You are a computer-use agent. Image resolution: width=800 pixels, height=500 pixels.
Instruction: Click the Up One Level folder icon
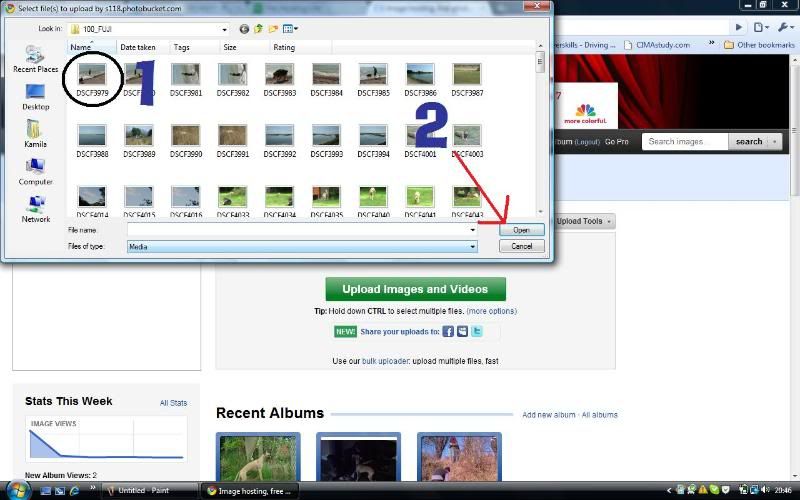[258, 30]
